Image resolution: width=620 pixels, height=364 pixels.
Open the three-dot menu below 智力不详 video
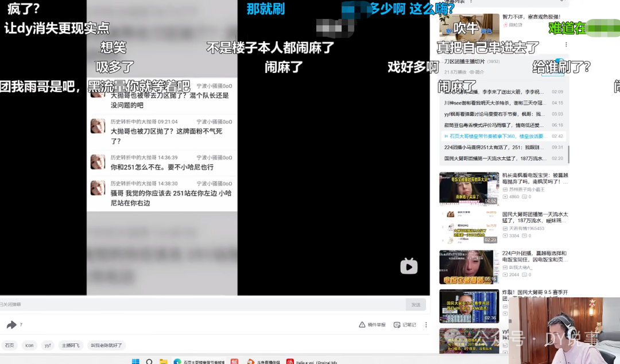566,45
